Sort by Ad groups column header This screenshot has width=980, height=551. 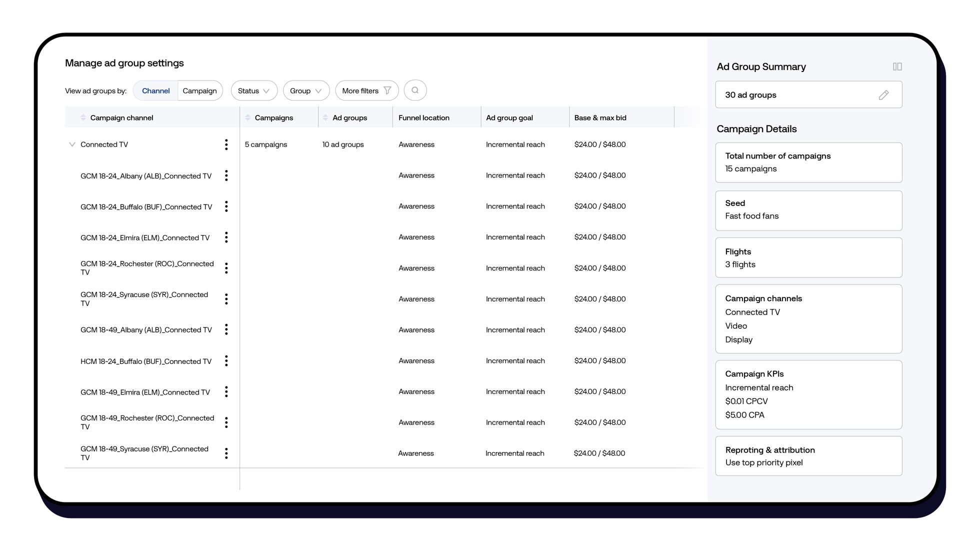[349, 118]
